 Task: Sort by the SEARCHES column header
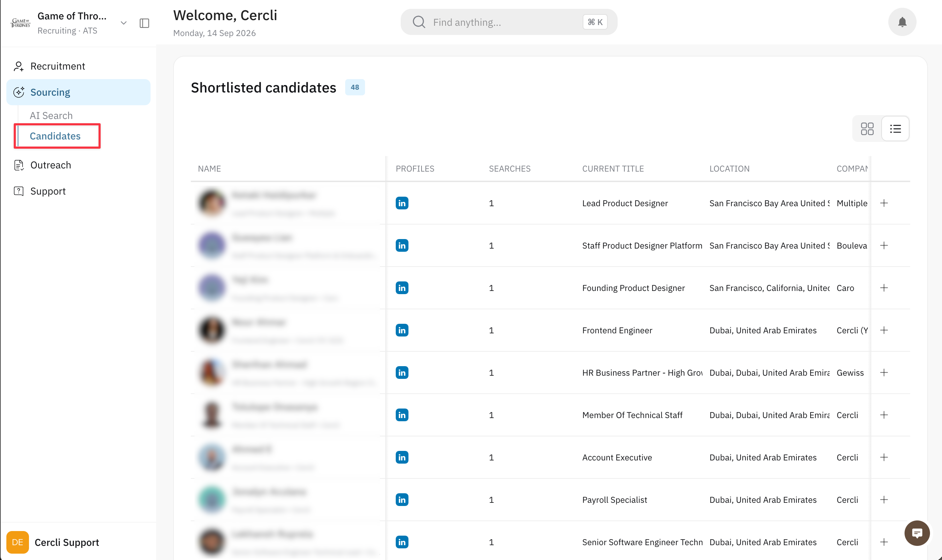[510, 169]
